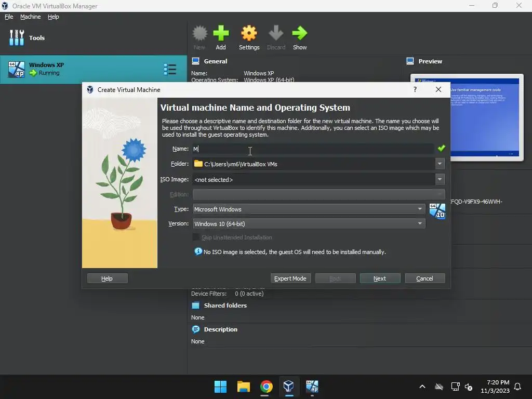Image resolution: width=532 pixels, height=399 pixels.
Task: Click the folder icon in the Folder field
Action: tap(198, 164)
